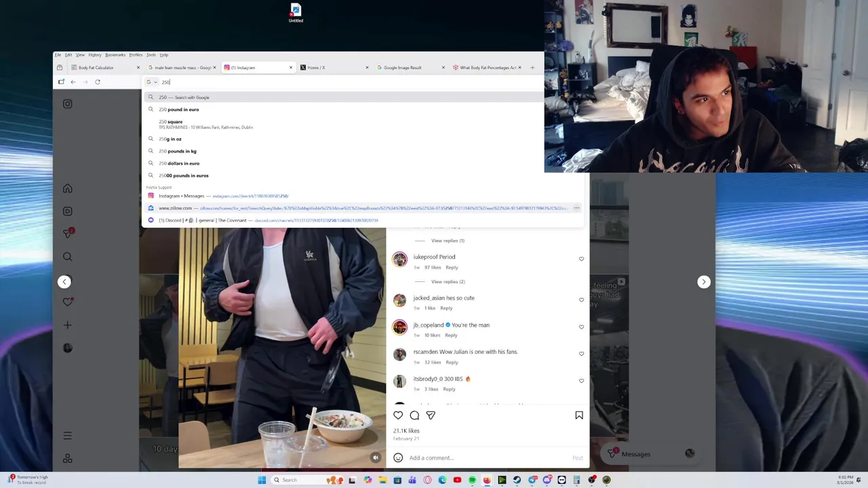Like iukeproof's comment heart
Image resolution: width=868 pixels, height=488 pixels.
click(581, 259)
